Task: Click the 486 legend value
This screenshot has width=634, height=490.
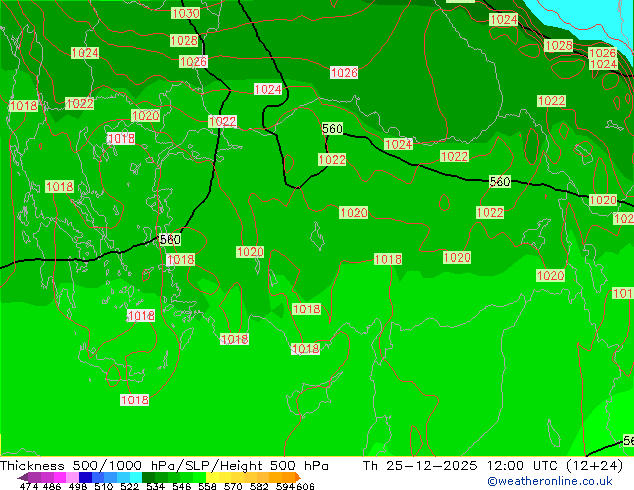Action: (52, 486)
